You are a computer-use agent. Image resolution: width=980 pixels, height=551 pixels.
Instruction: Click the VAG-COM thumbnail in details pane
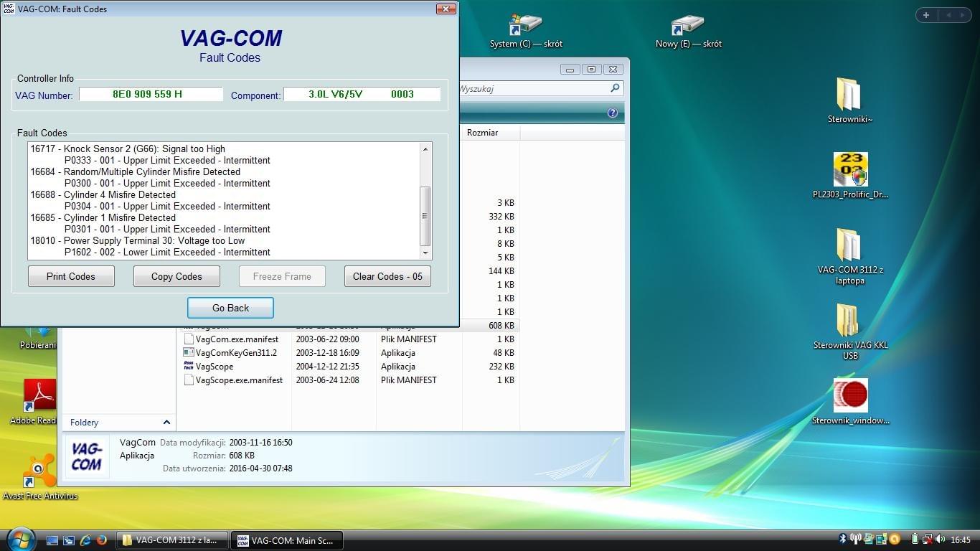pyautogui.click(x=87, y=456)
